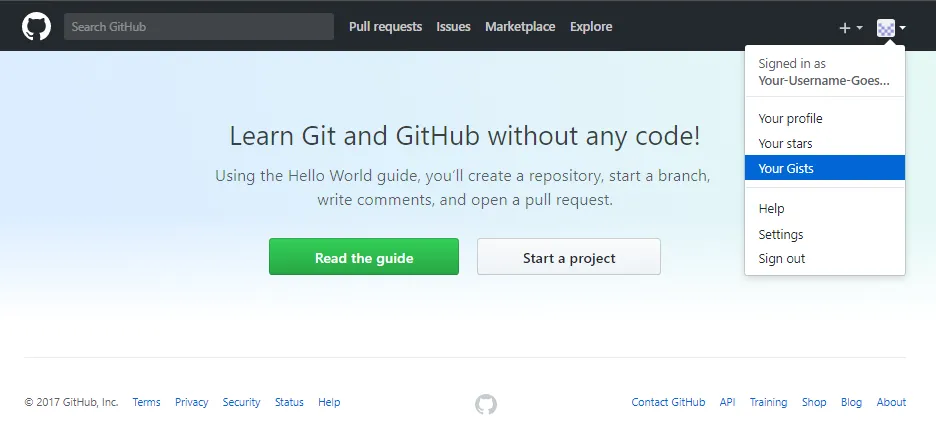
Task: Open the Help link in footer
Action: point(329,402)
